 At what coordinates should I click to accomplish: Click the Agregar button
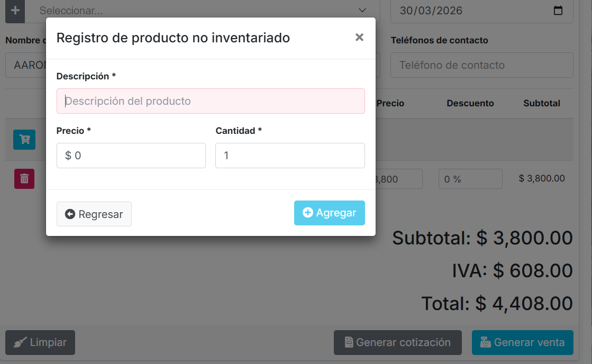329,213
